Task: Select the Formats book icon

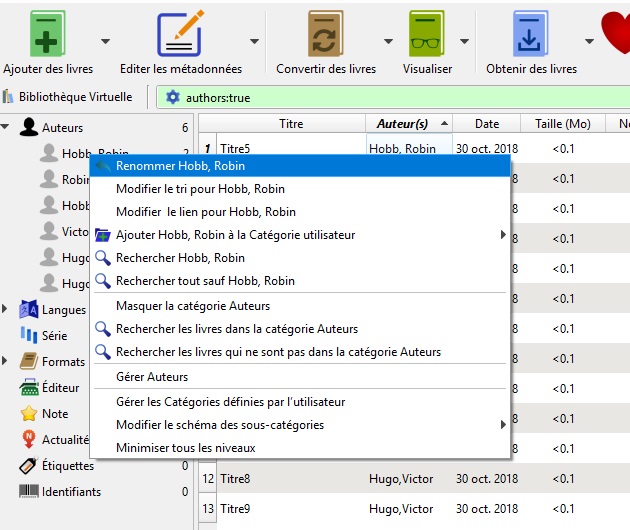Action: click(29, 361)
